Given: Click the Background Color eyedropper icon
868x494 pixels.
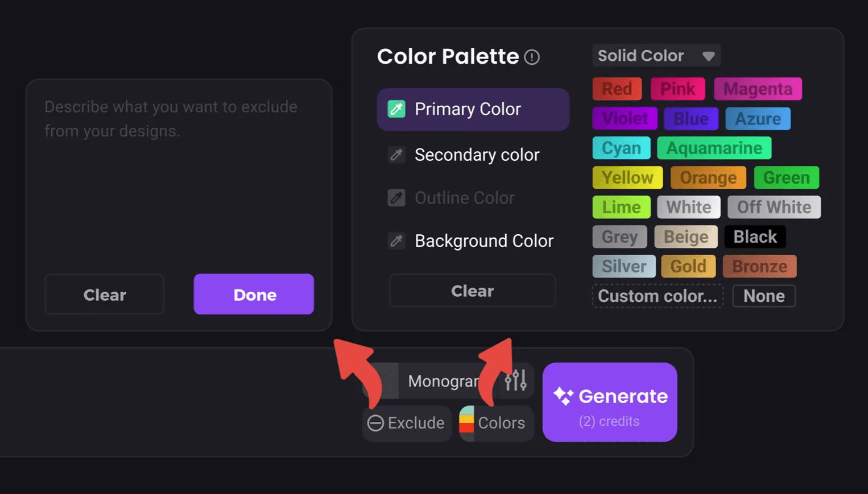Looking at the screenshot, I should (396, 241).
